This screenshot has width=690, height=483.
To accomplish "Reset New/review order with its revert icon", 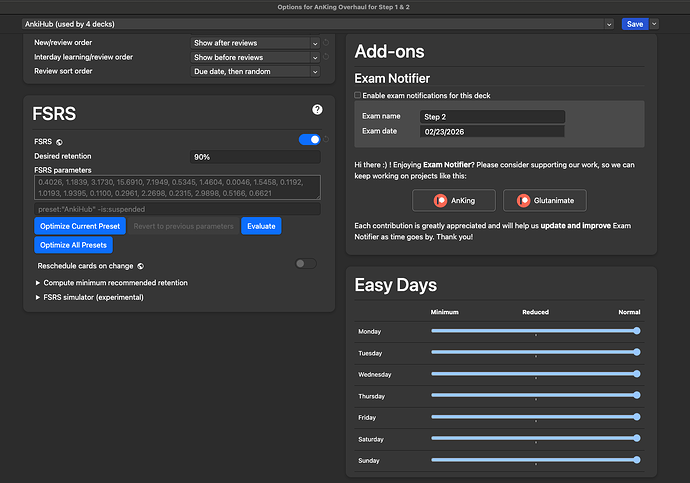I will point(326,43).
